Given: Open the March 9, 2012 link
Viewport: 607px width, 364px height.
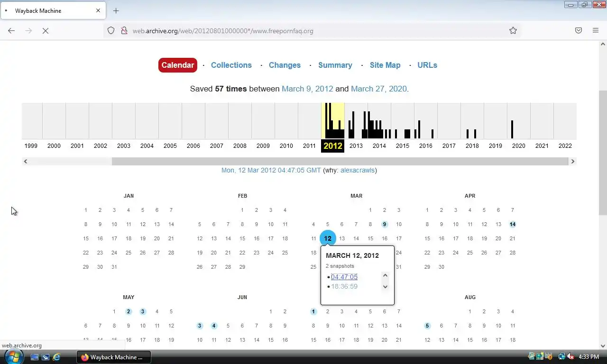Looking at the screenshot, I should tap(307, 89).
